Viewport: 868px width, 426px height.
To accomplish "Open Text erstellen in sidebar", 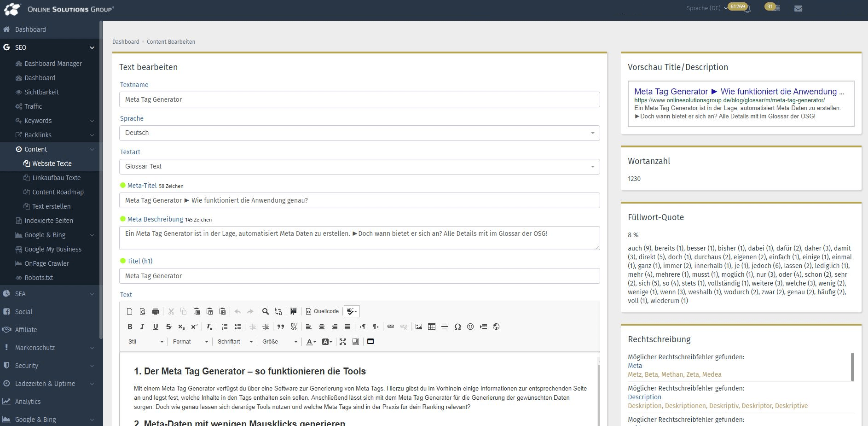I will tap(51, 206).
